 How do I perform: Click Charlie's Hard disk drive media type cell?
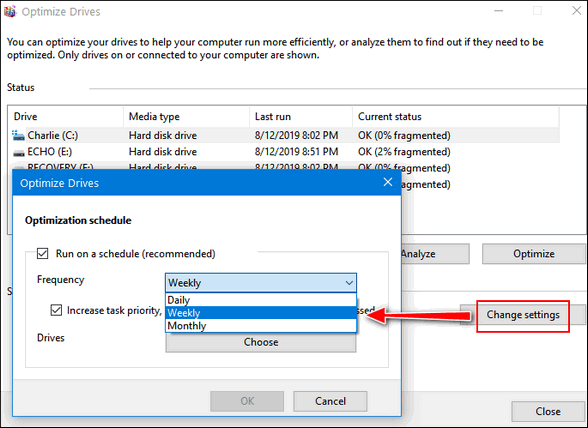coord(163,135)
